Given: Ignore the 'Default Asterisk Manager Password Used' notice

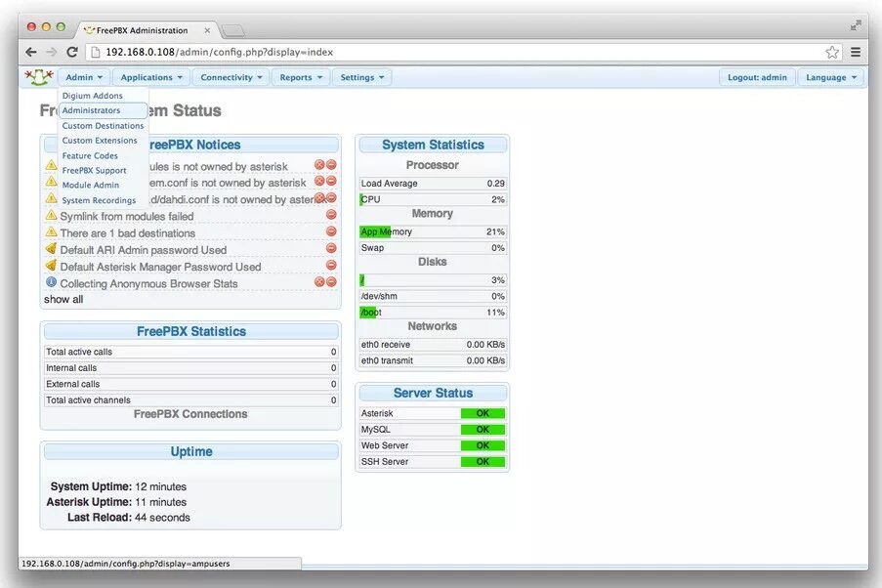Looking at the screenshot, I should [x=331, y=265].
